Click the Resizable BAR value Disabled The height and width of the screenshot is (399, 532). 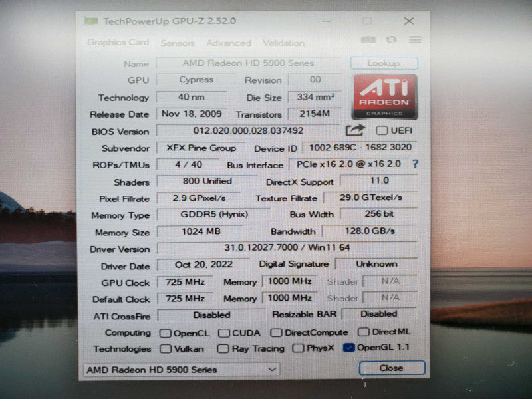coord(379,314)
